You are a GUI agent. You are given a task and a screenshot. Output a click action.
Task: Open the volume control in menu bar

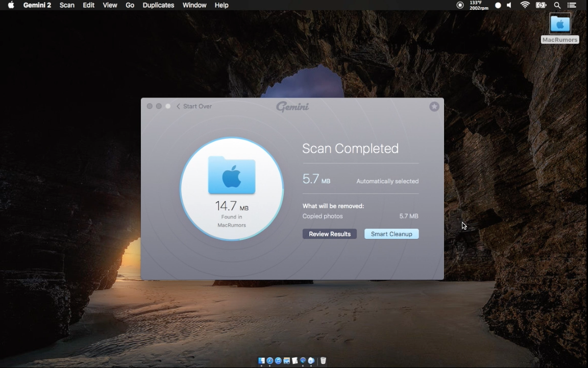pos(509,5)
